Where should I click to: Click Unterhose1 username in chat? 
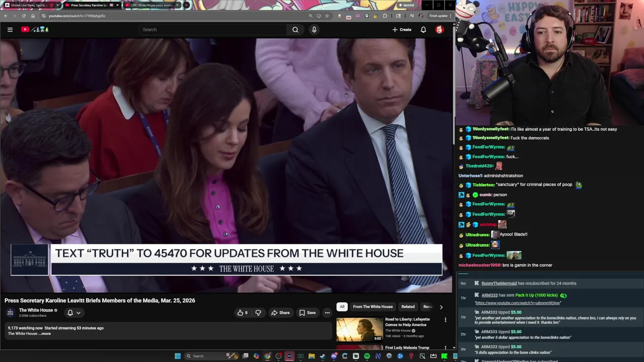point(470,176)
